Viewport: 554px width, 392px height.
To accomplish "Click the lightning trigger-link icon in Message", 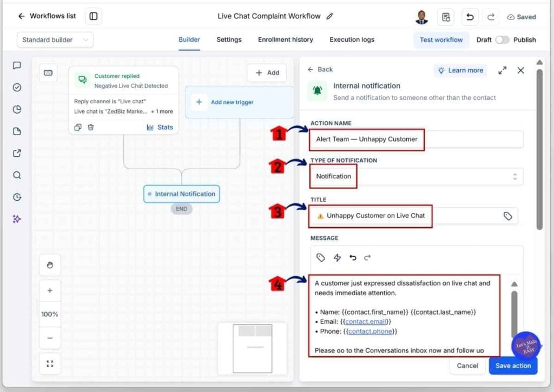I will tap(337, 257).
